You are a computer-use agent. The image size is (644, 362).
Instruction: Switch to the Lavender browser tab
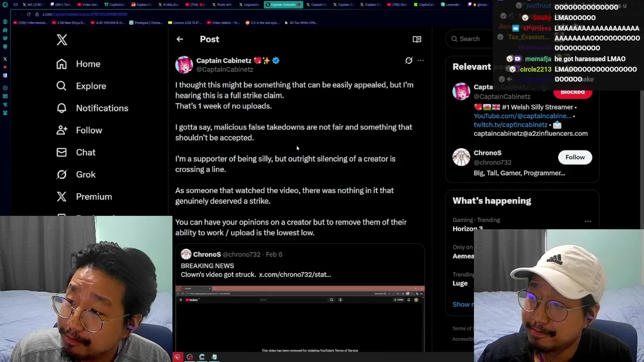[452, 5]
